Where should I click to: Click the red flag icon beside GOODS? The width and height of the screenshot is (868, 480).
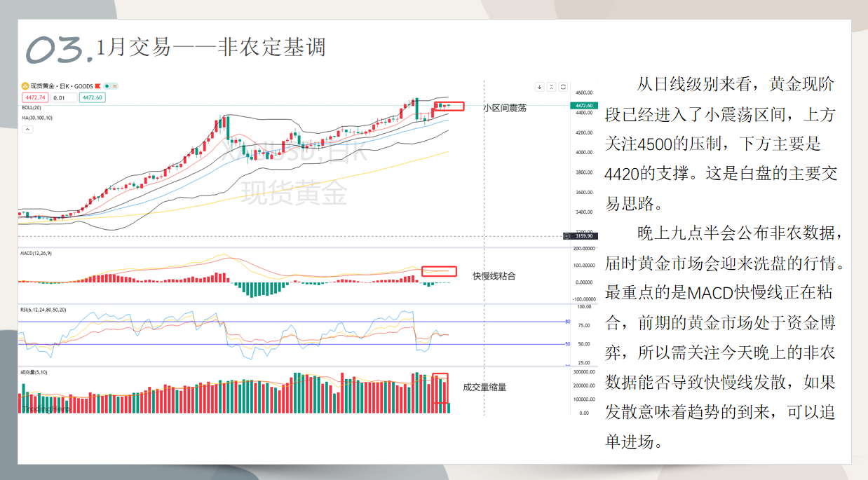pos(97,85)
